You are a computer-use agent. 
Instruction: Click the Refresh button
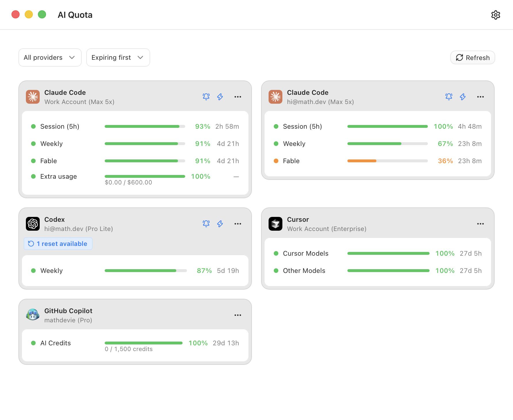[x=472, y=58]
